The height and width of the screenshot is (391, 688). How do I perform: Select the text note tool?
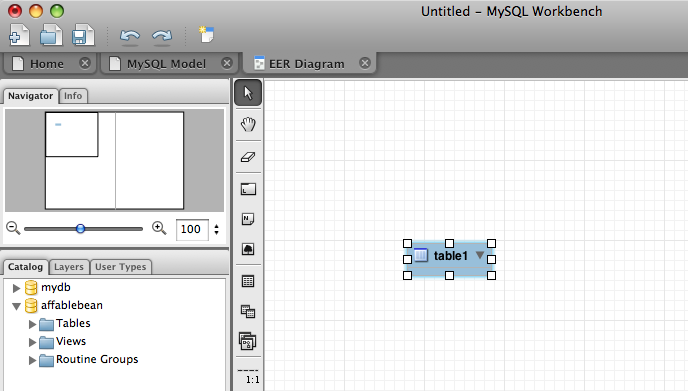point(248,219)
